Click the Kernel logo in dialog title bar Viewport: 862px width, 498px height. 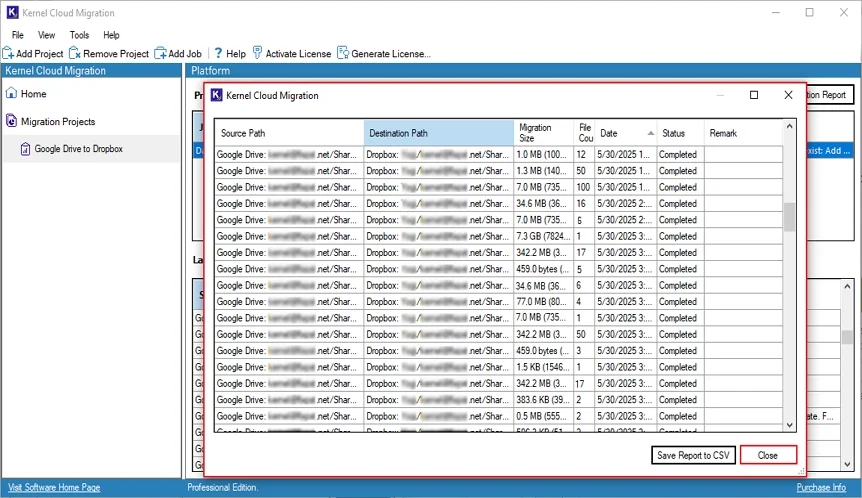217,95
